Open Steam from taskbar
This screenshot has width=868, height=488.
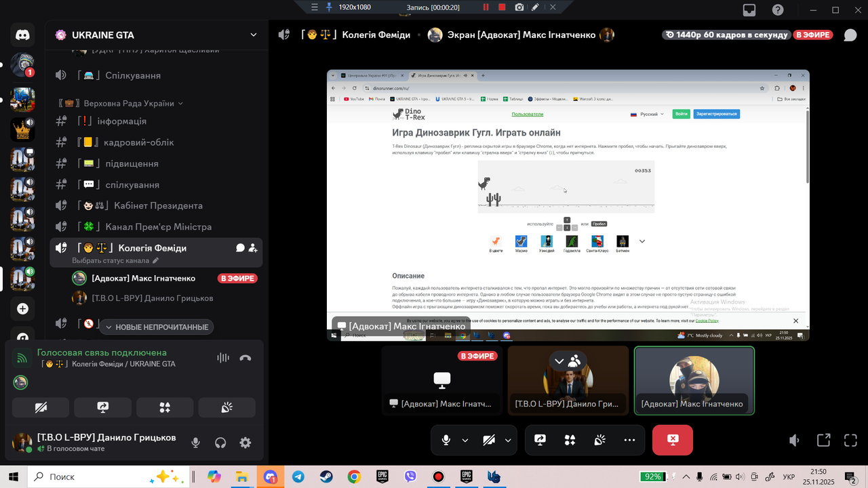coord(326,477)
